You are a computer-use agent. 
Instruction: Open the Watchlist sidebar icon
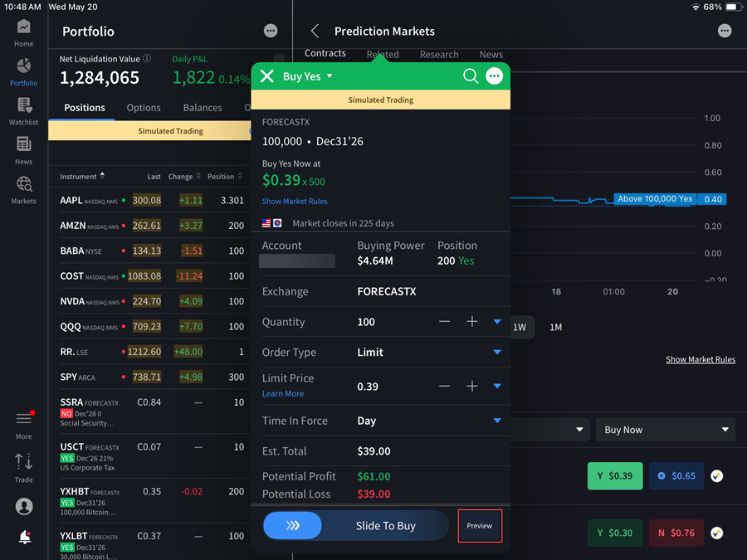[x=23, y=111]
